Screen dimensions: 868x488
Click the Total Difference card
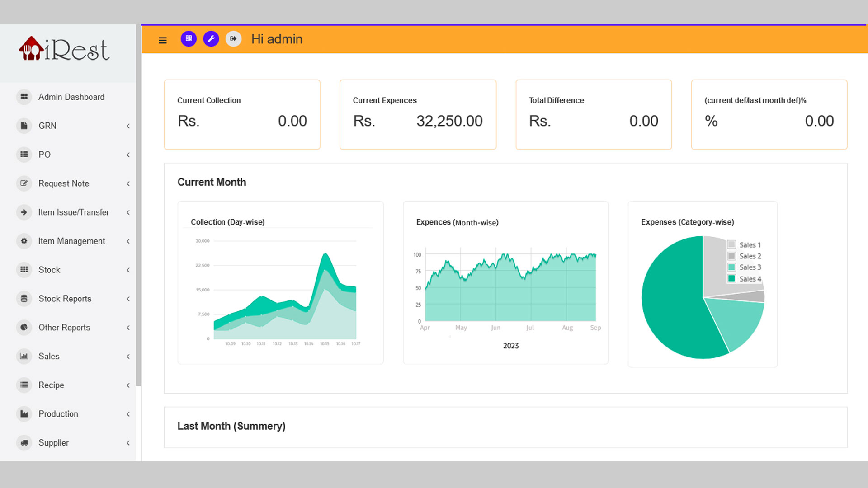(594, 115)
